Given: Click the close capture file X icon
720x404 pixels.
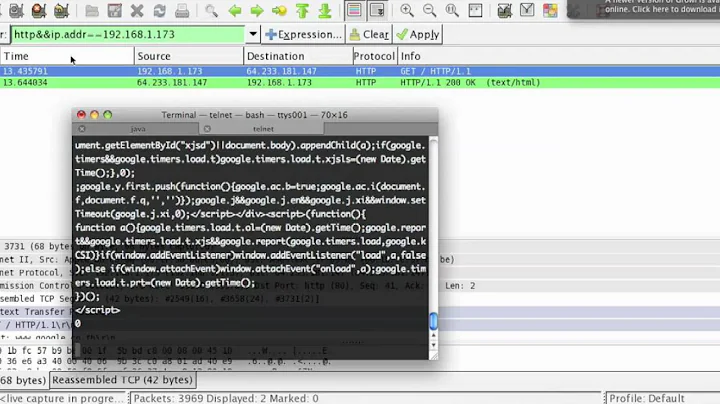Looking at the screenshot, I should [x=137, y=11].
